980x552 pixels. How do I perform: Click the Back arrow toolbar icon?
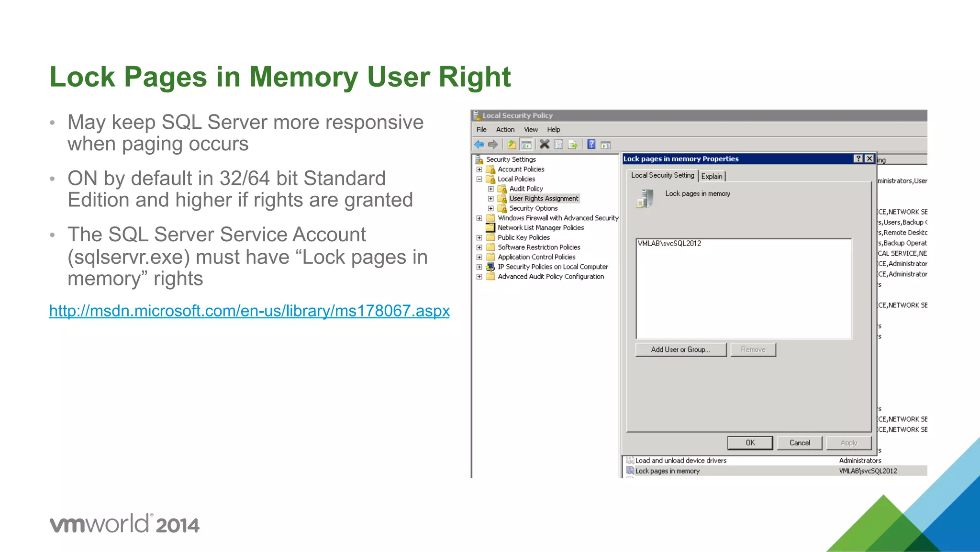479,144
